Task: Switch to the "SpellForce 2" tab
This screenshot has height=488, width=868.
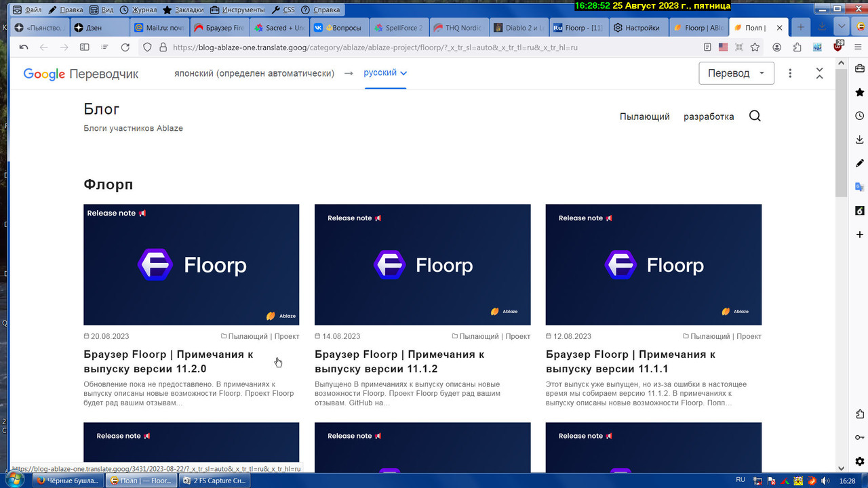Action: coord(398,28)
